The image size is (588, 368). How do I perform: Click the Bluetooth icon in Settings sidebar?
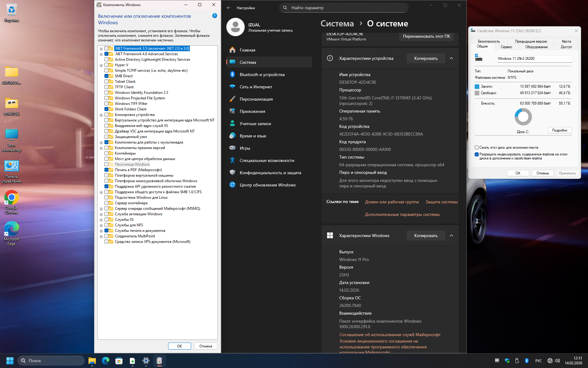(232, 75)
